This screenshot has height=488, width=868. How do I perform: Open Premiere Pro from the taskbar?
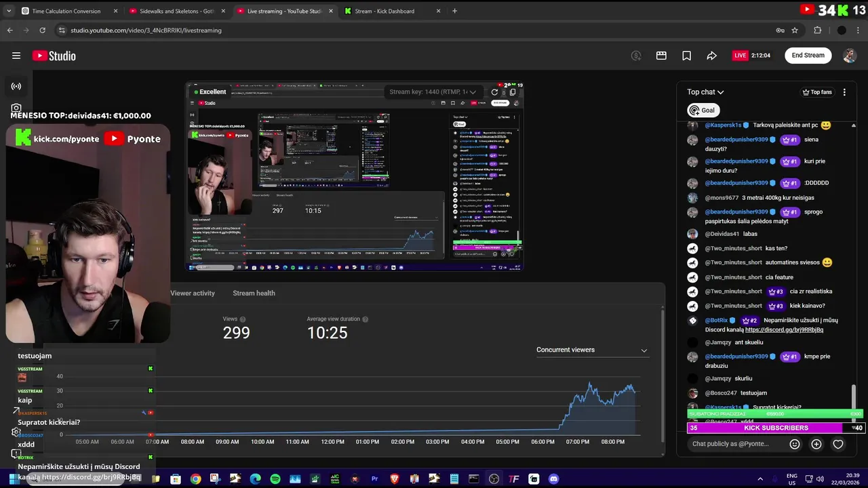click(x=374, y=479)
